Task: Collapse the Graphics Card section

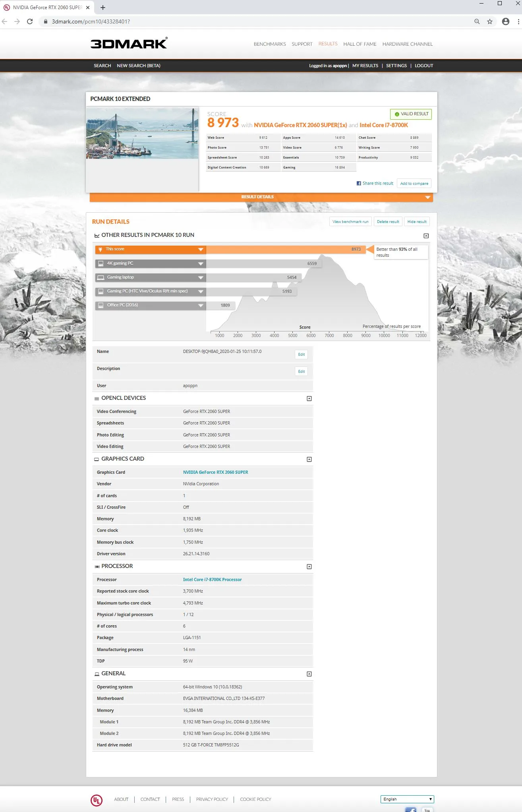Action: coord(309,459)
